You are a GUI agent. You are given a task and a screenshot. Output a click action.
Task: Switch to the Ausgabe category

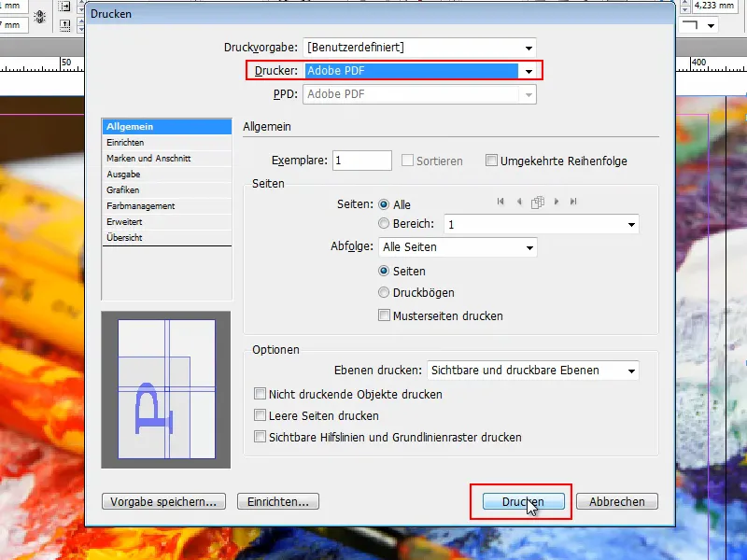[167, 175]
